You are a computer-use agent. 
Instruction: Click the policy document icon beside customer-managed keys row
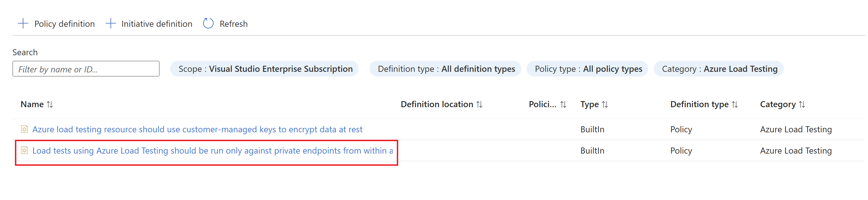(x=24, y=129)
